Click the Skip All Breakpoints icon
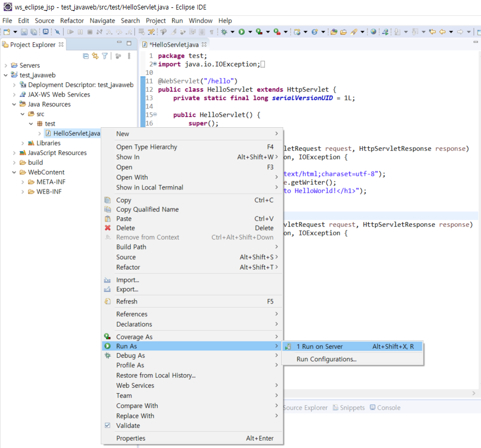 pyautogui.click(x=57, y=32)
